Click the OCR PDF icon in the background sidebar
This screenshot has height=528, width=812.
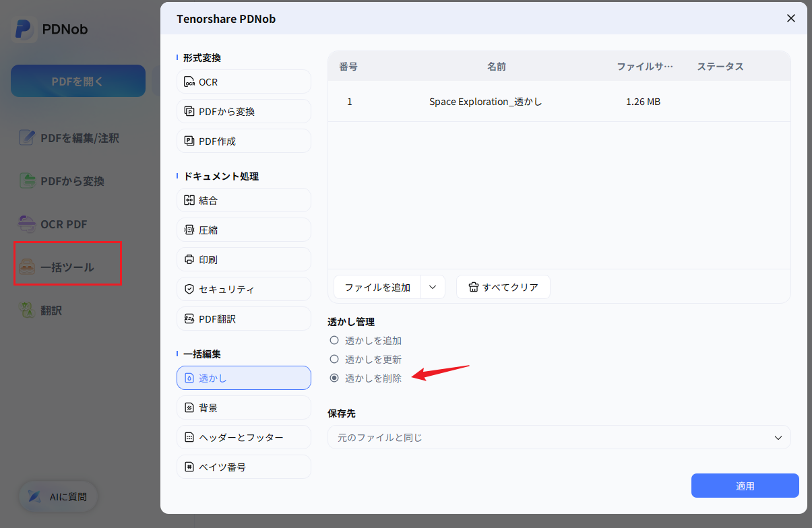[26, 224]
